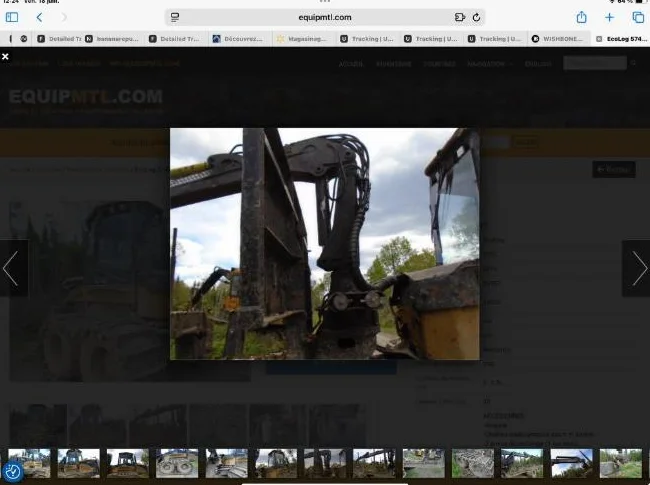Open the small pinned tab icon
The width and height of the screenshot is (650, 485).
pos(24,39)
